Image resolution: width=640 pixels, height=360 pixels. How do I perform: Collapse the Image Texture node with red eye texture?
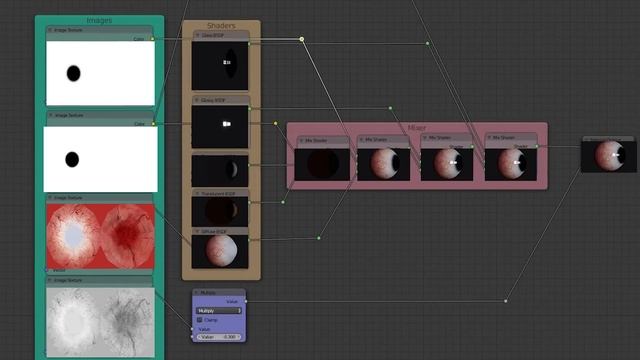pos(50,198)
